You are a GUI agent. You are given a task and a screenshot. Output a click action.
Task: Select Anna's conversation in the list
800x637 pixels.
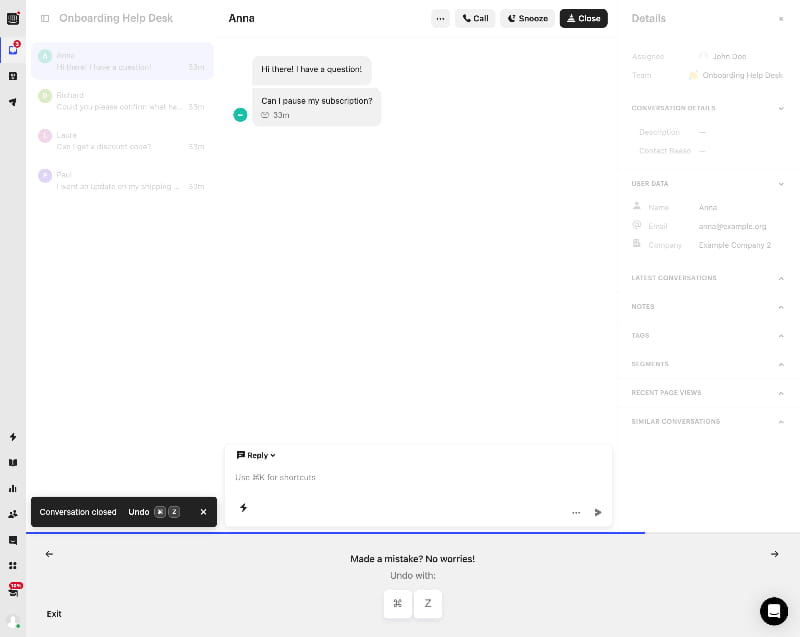pyautogui.click(x=122, y=61)
